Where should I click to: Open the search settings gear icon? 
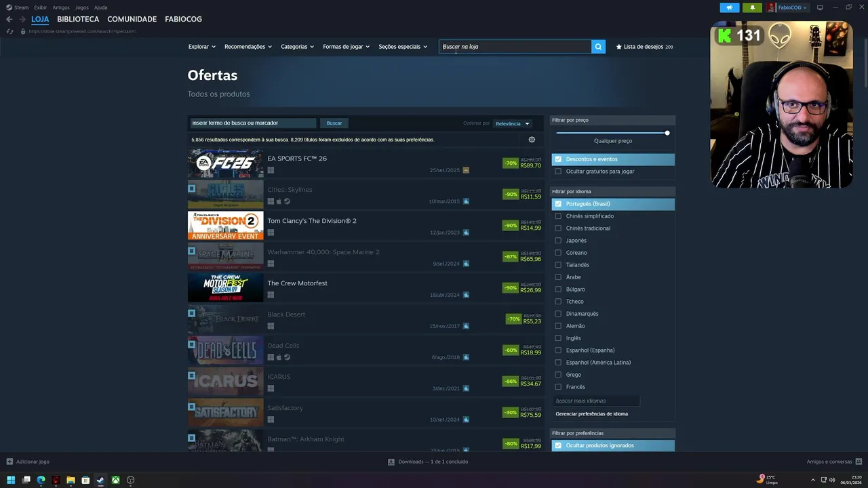tap(532, 140)
